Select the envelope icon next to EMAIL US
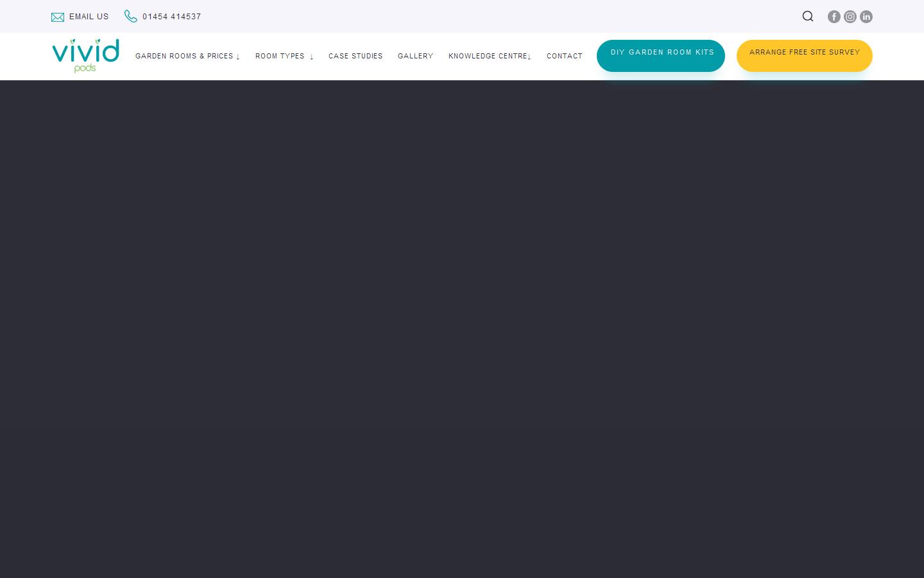The image size is (924, 578). coord(58,17)
